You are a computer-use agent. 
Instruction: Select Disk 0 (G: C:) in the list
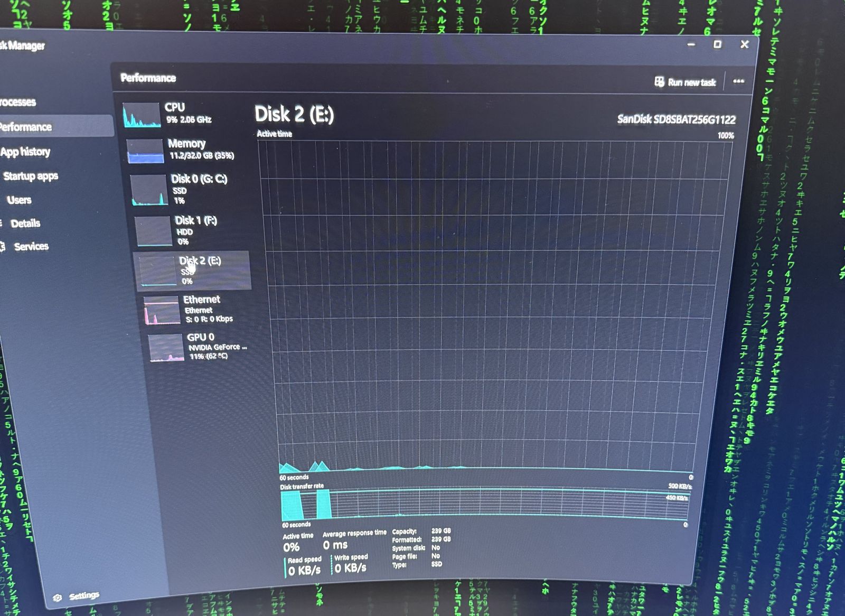coord(181,190)
